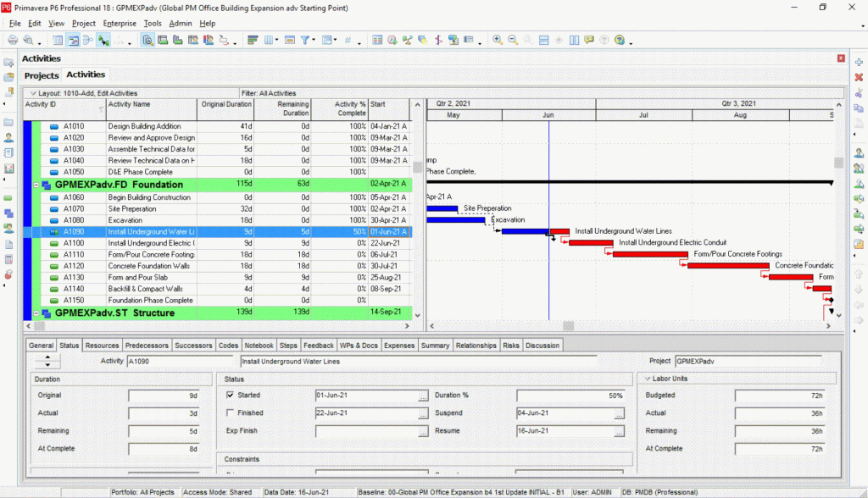868x498 pixels.
Task: Open Suspend date picker button
Action: click(619, 413)
